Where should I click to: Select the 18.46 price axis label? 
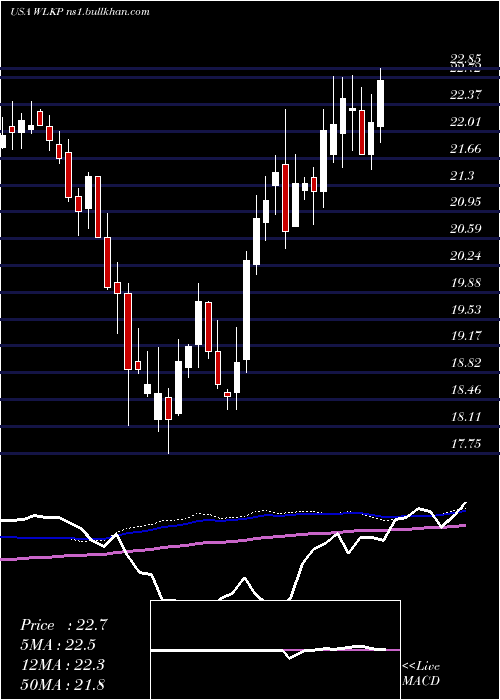(x=466, y=390)
